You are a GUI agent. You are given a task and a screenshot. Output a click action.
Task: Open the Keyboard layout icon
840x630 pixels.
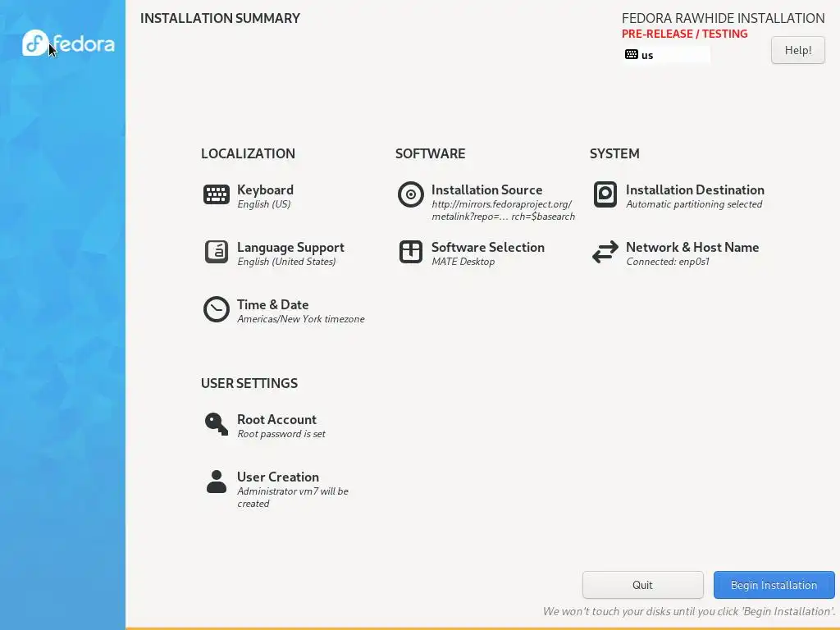217,194
